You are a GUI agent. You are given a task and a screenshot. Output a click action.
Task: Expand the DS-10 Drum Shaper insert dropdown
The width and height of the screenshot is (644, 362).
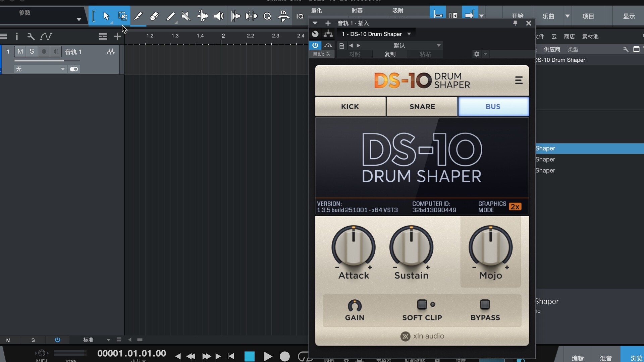click(x=409, y=34)
